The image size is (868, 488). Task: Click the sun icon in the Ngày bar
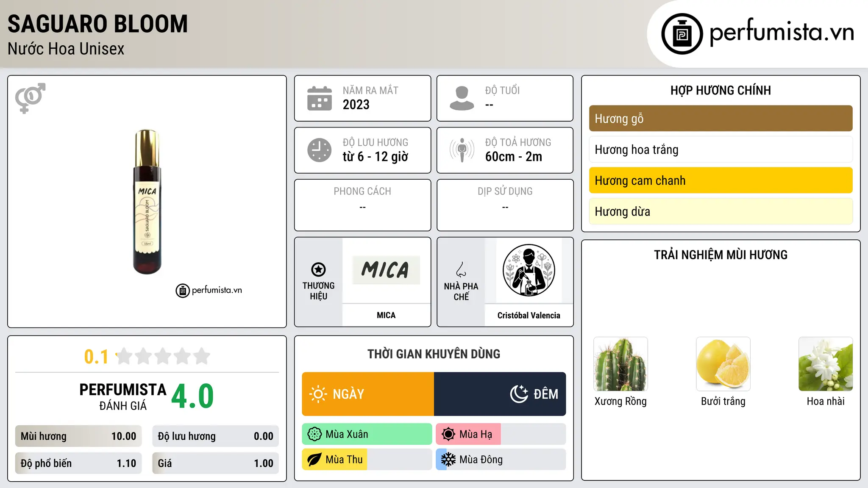[x=318, y=394]
